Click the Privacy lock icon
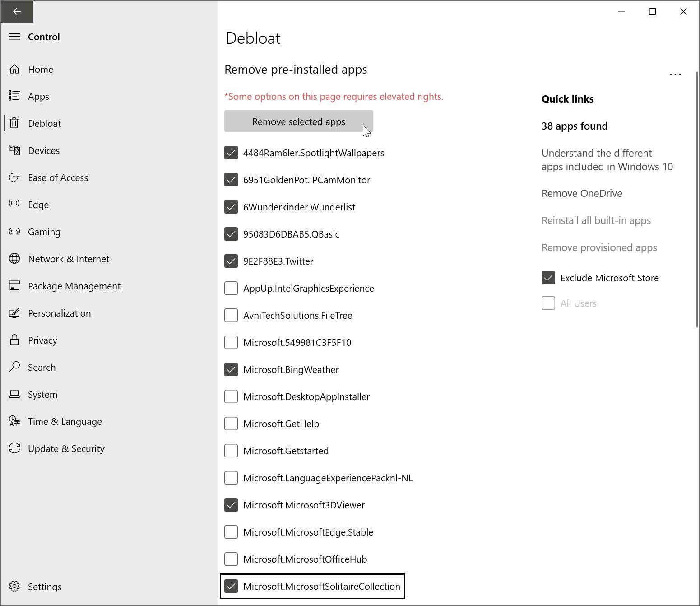Screen dimensions: 700x606 coord(14,340)
